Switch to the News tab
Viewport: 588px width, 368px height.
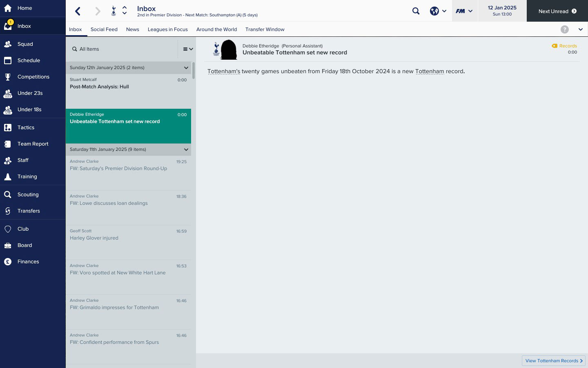(x=133, y=29)
